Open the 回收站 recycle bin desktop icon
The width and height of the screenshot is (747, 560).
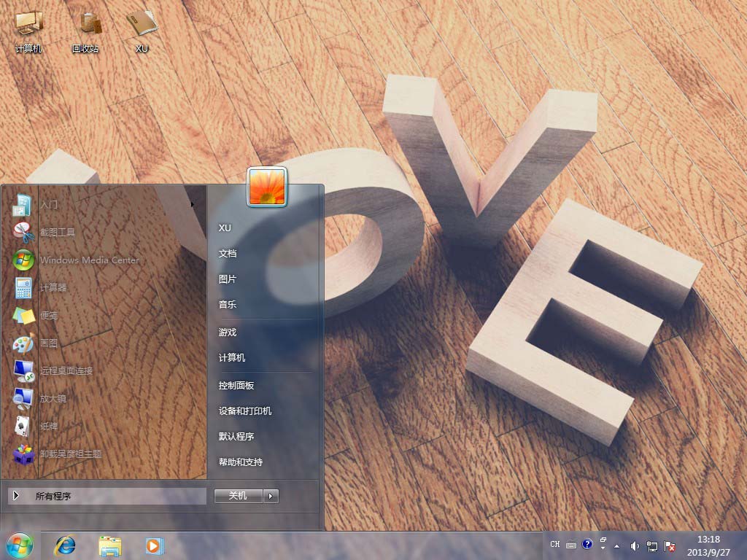tap(85, 31)
